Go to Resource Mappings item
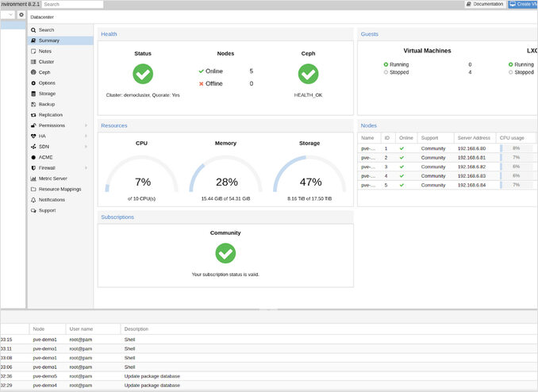The height and width of the screenshot is (392, 538). click(x=60, y=189)
